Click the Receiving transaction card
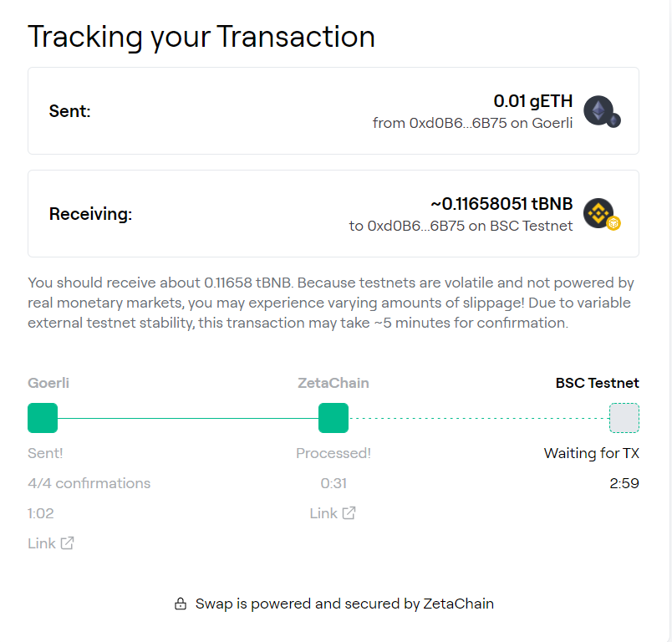Screen dimensions: 672x642 [209, 214]
